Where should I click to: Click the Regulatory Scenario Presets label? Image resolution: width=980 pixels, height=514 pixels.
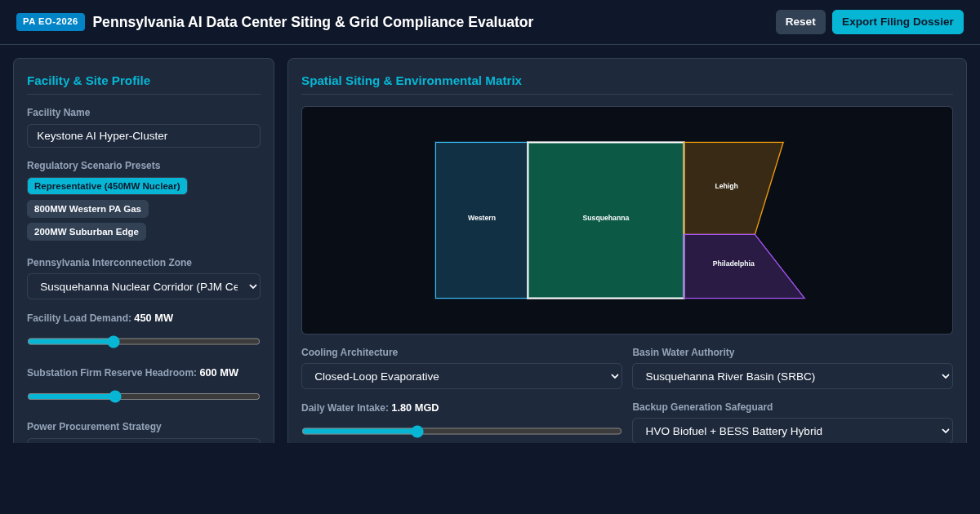point(93,166)
